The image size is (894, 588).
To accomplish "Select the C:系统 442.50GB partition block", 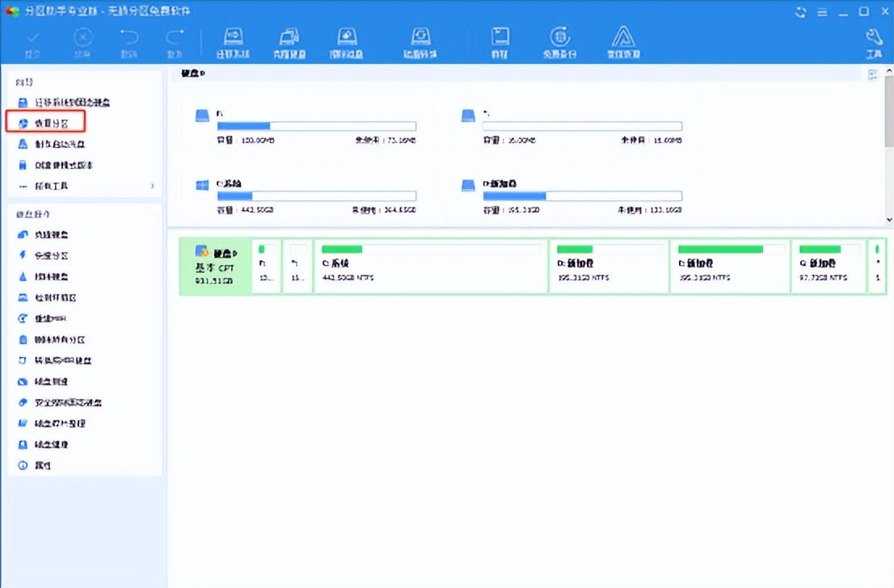I will 430,266.
